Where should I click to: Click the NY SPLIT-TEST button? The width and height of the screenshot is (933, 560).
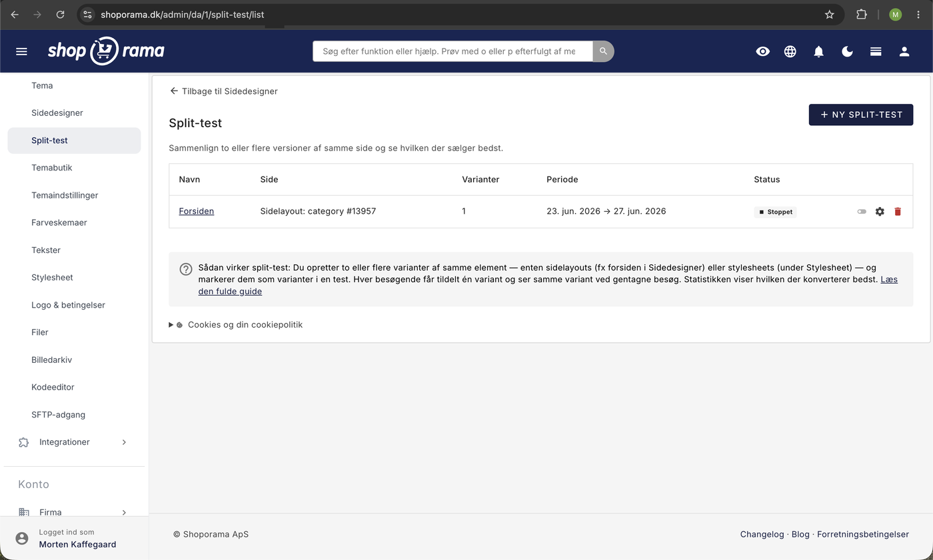861,115
